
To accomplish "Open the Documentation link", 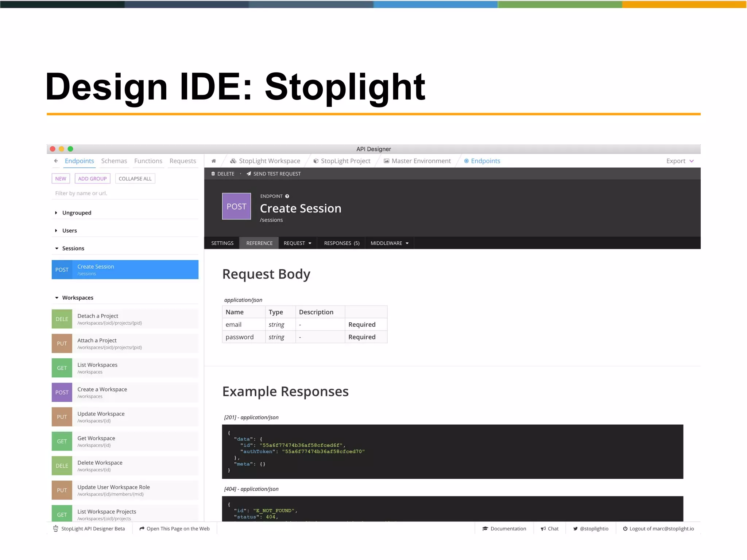I will 504,529.
